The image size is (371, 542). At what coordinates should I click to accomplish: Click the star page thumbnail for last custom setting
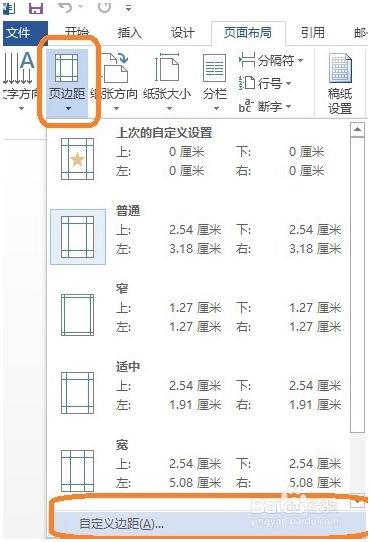tap(77, 159)
